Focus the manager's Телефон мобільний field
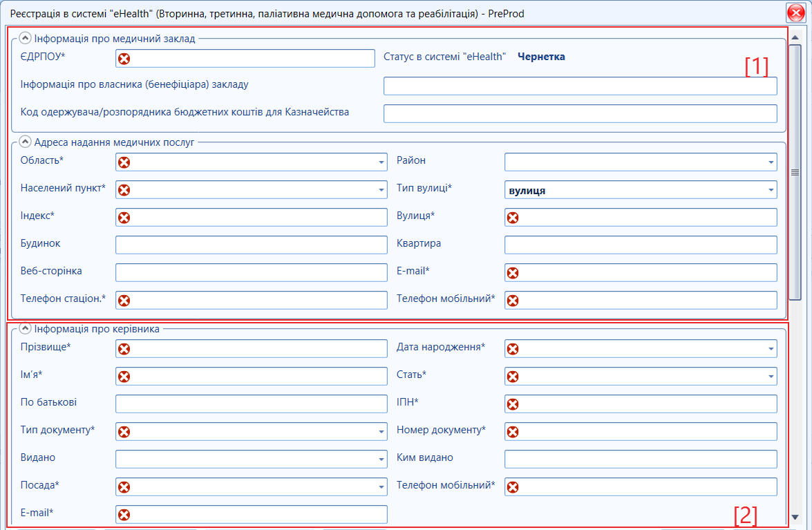Image resolution: width=812 pixels, height=530 pixels. (641, 487)
